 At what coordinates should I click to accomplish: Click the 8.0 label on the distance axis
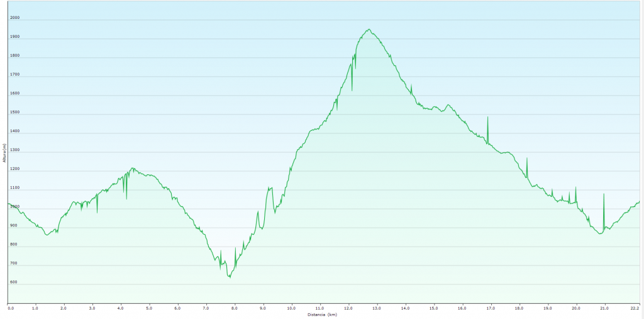tap(235, 308)
